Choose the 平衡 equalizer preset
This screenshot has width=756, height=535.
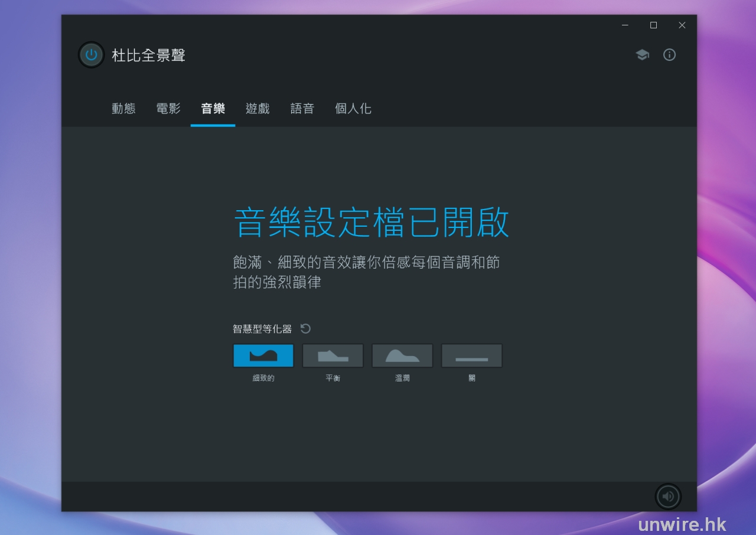coord(333,356)
